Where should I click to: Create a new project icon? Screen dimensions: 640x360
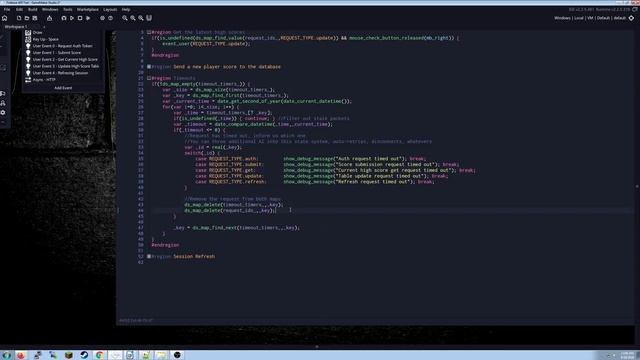[19, 18]
